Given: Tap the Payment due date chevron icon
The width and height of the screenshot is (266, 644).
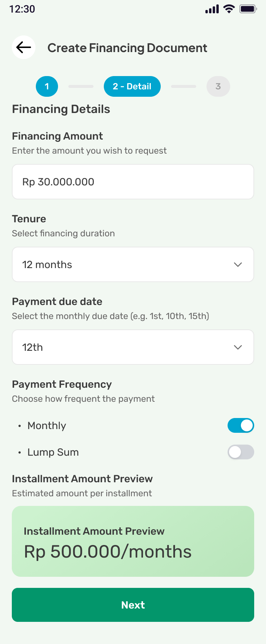Looking at the screenshot, I should [x=238, y=347].
